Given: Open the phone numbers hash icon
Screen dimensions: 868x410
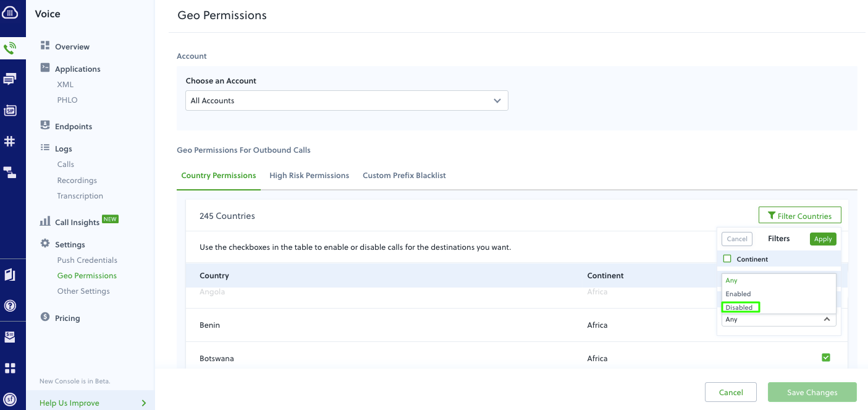Looking at the screenshot, I should click(10, 142).
